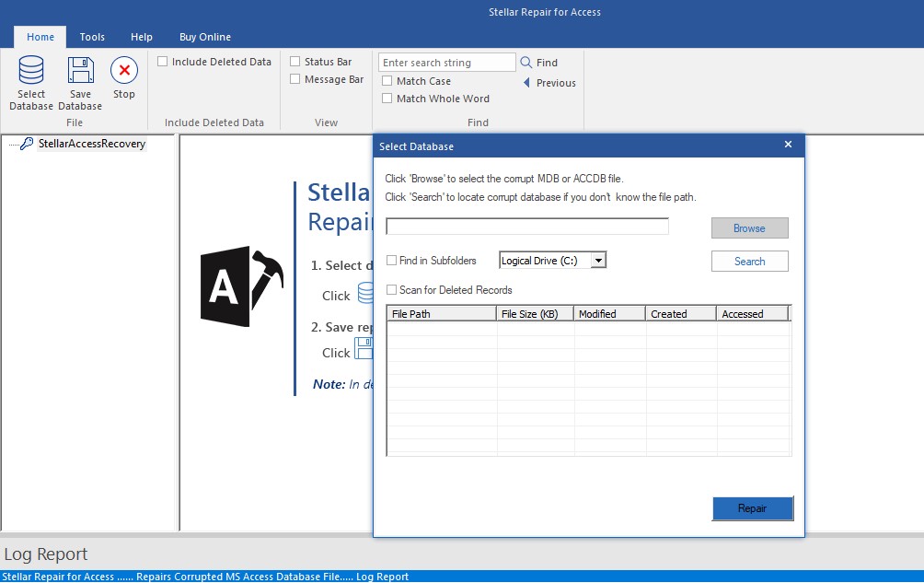This screenshot has height=583, width=924.
Task: Open the Home ribbon tab
Action: tap(40, 37)
